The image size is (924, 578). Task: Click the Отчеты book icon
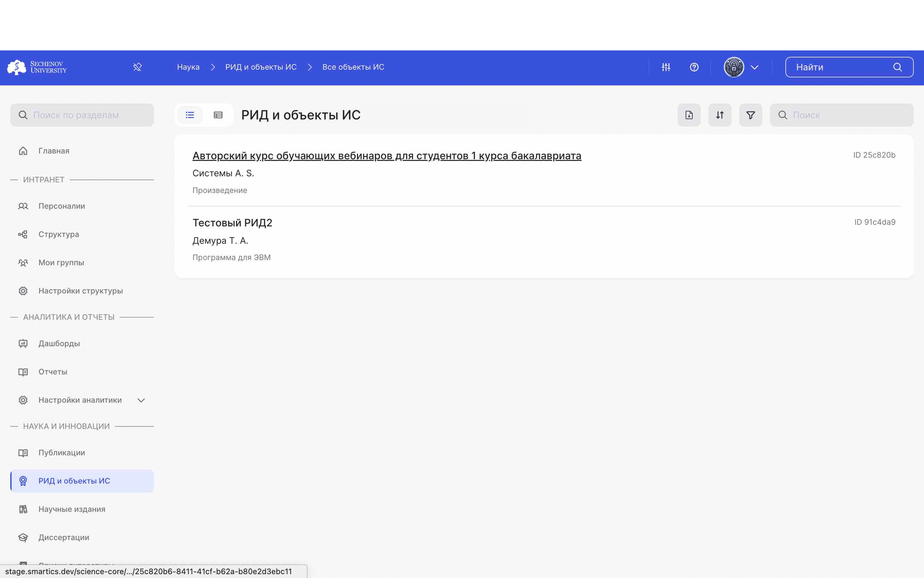click(23, 372)
